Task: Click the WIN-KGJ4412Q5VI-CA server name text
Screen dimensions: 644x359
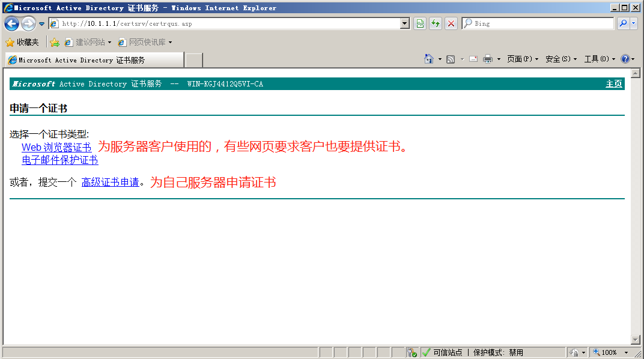Action: (x=225, y=83)
